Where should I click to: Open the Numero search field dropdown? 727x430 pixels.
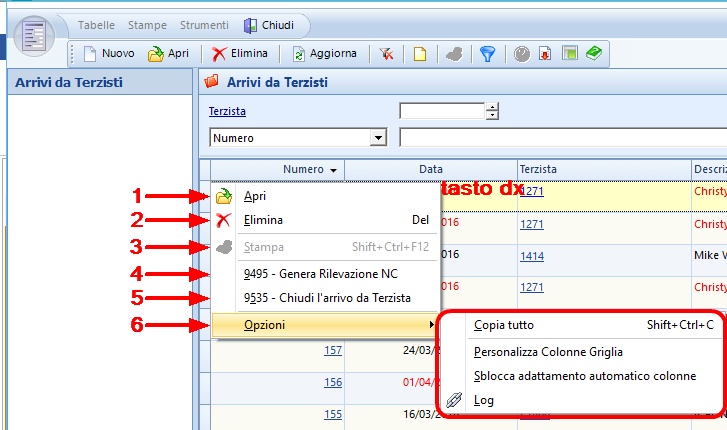(378, 138)
